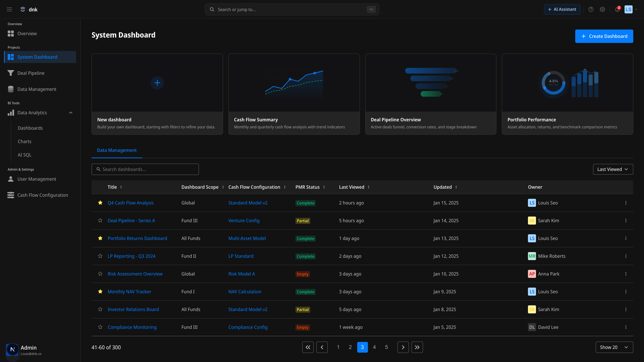The image size is (644, 362).
Task: Open the Cash Flow Summary template card
Action: tap(294, 94)
